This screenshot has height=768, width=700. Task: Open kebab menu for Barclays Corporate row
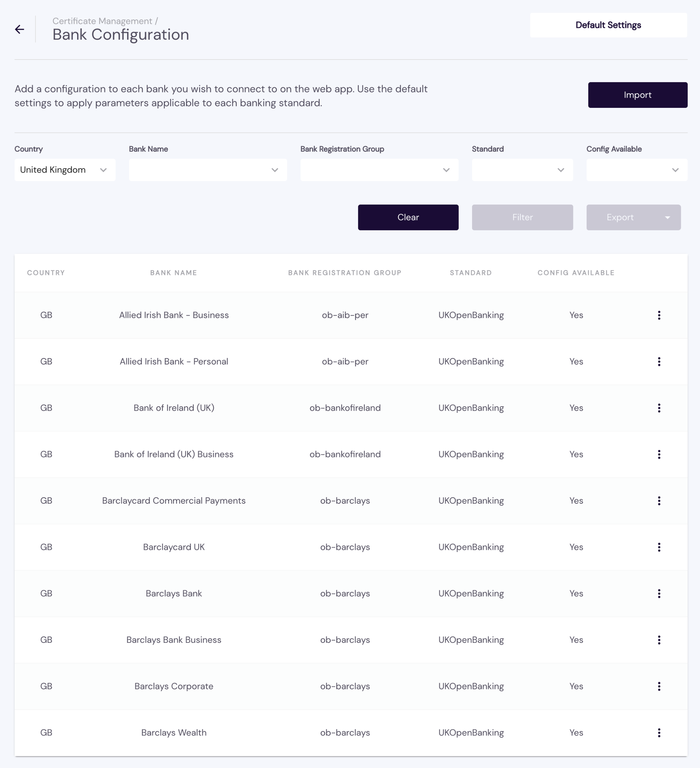(x=659, y=686)
